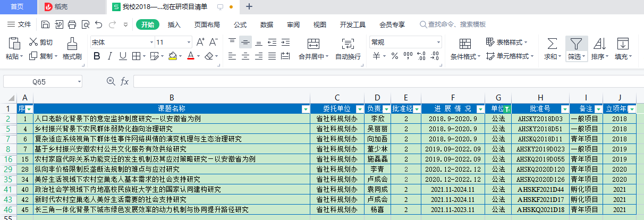Open the 数据 ribbon tab
This screenshot has width=644, height=220.
267,24
